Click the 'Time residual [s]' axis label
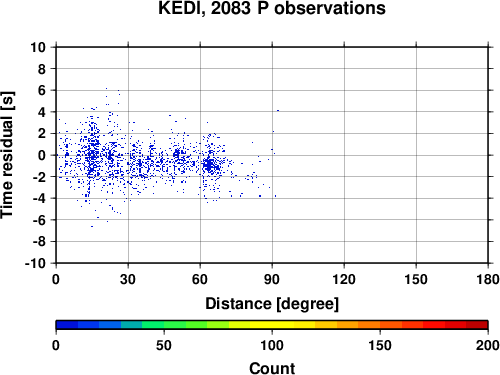The width and height of the screenshot is (500, 375). tap(7, 155)
